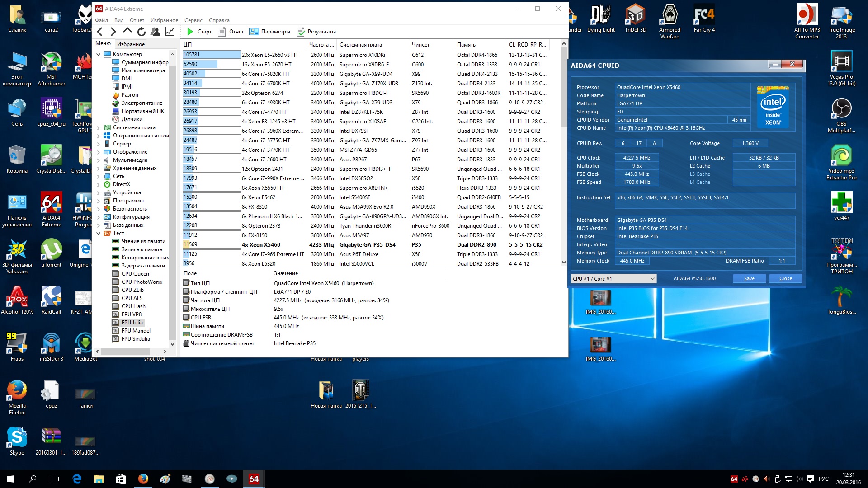
Task: Open the Сервис menu
Action: click(193, 20)
